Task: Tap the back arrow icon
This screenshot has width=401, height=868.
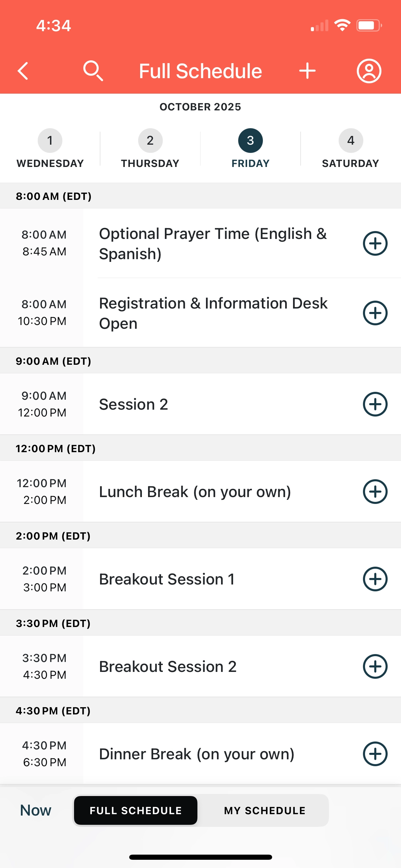Action: click(x=23, y=71)
